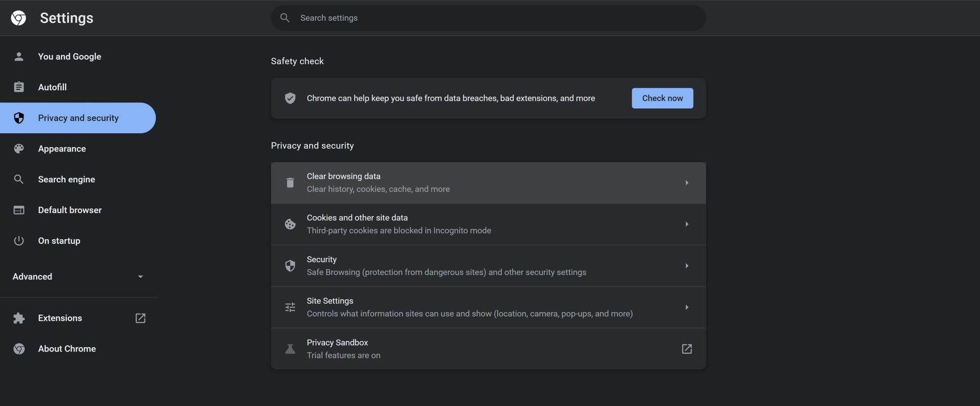980x406 pixels.
Task: Click the Extensions puzzle piece icon
Action: click(x=19, y=318)
